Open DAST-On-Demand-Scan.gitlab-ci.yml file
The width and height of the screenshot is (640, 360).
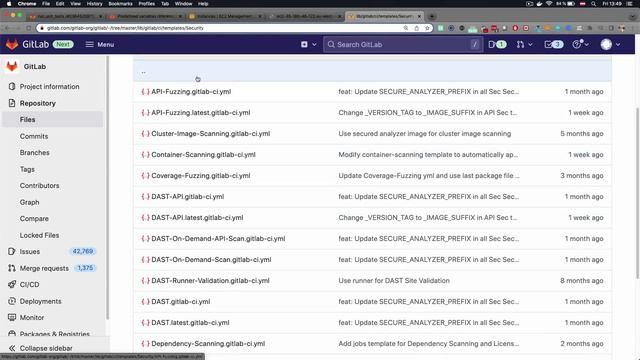click(x=211, y=260)
